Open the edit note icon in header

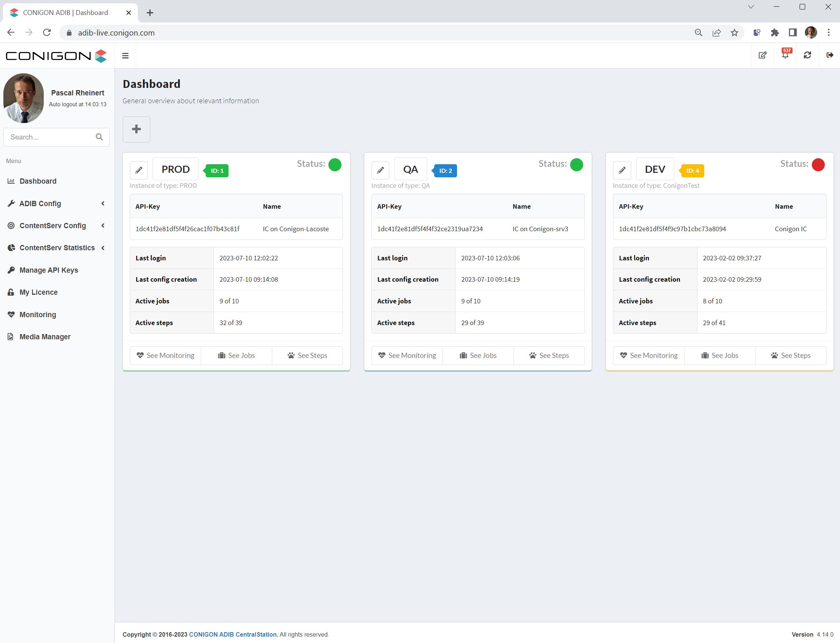pos(763,55)
